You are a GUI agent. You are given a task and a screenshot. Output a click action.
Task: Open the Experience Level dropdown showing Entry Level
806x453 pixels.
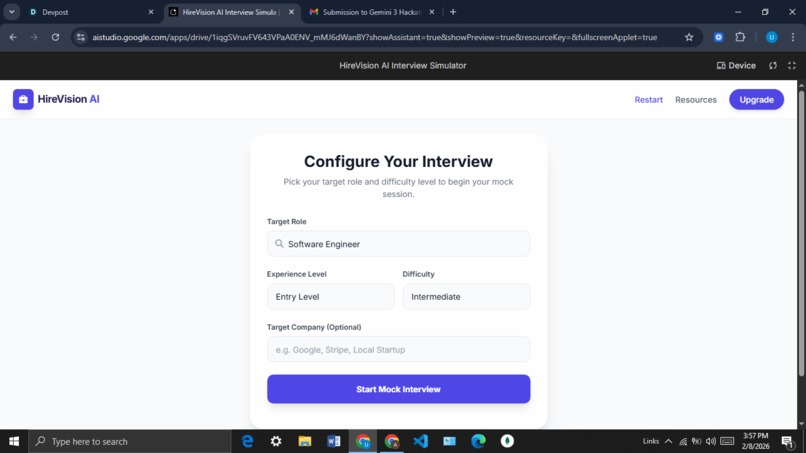point(331,297)
